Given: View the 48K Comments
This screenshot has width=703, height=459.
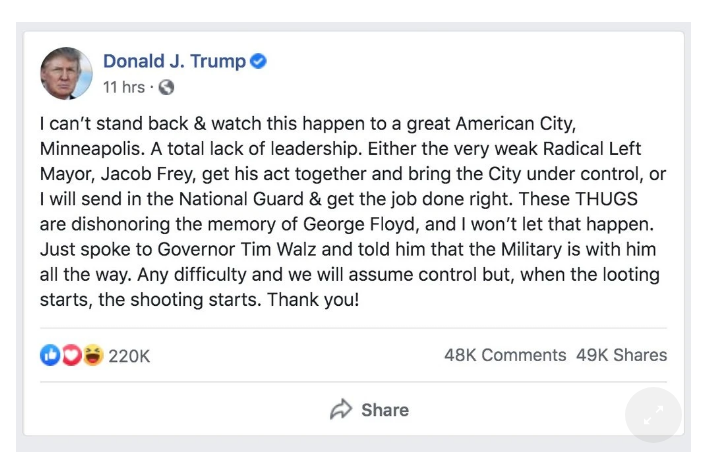Looking at the screenshot, I should pyautogui.click(x=505, y=355).
